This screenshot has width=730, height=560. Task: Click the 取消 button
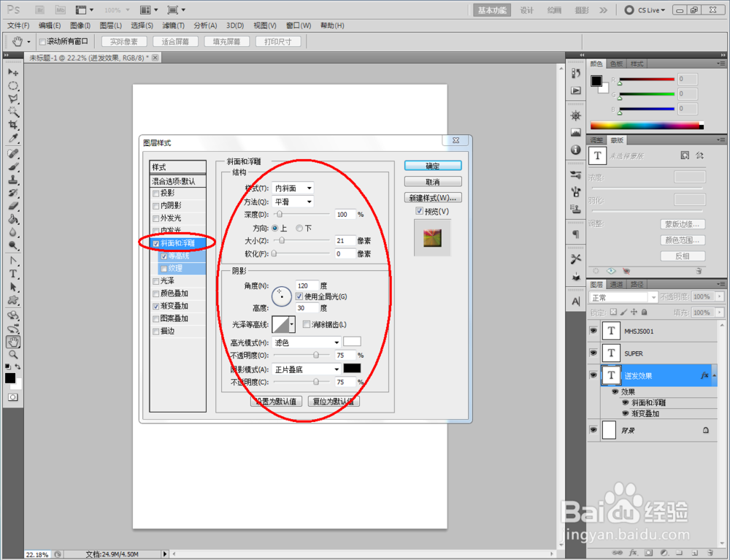pos(433,182)
